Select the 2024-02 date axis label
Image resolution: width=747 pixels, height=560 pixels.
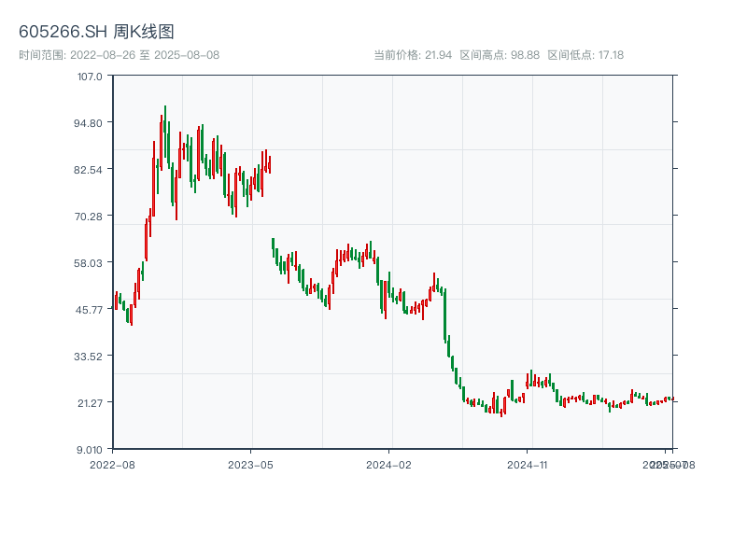[x=389, y=464]
